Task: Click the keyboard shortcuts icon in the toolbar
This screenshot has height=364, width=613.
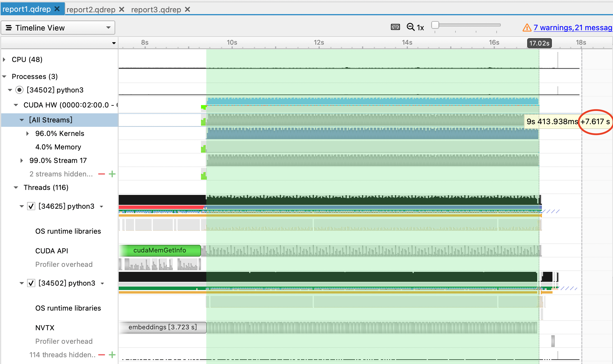Action: [395, 27]
